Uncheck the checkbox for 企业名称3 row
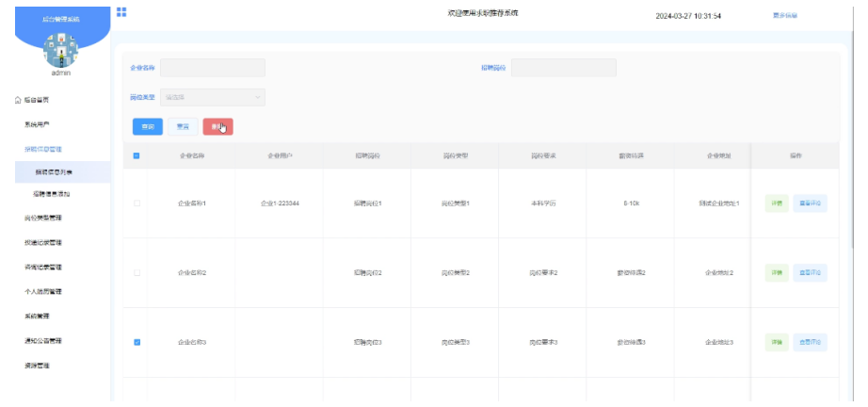This screenshot has width=868, height=407. click(x=137, y=342)
